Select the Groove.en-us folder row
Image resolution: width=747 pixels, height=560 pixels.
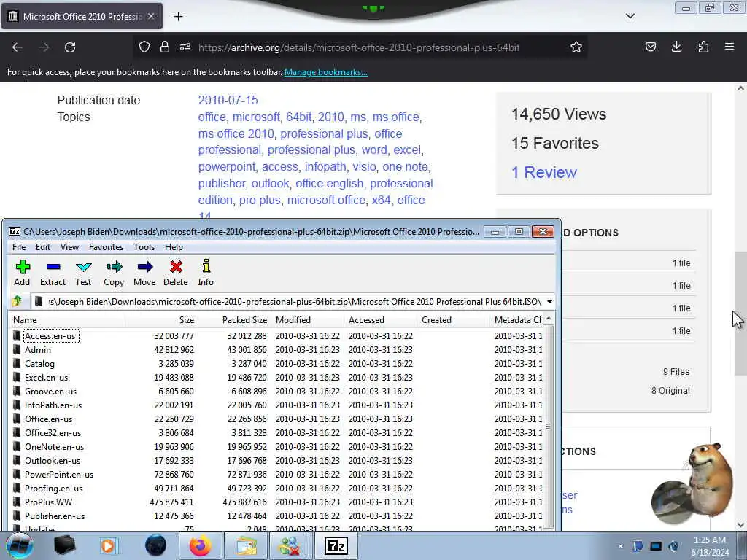tap(276, 392)
